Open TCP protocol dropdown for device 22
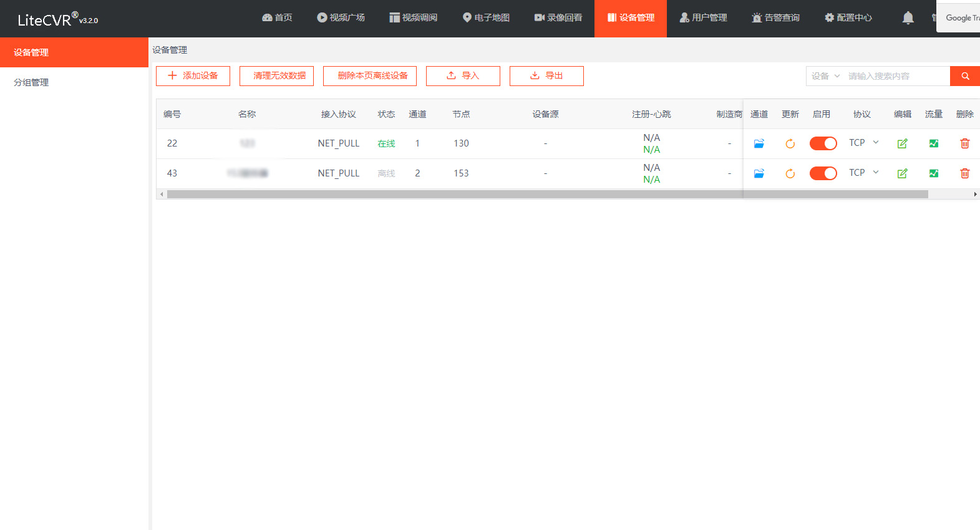Screen dimensions: 980x530 [863, 143]
